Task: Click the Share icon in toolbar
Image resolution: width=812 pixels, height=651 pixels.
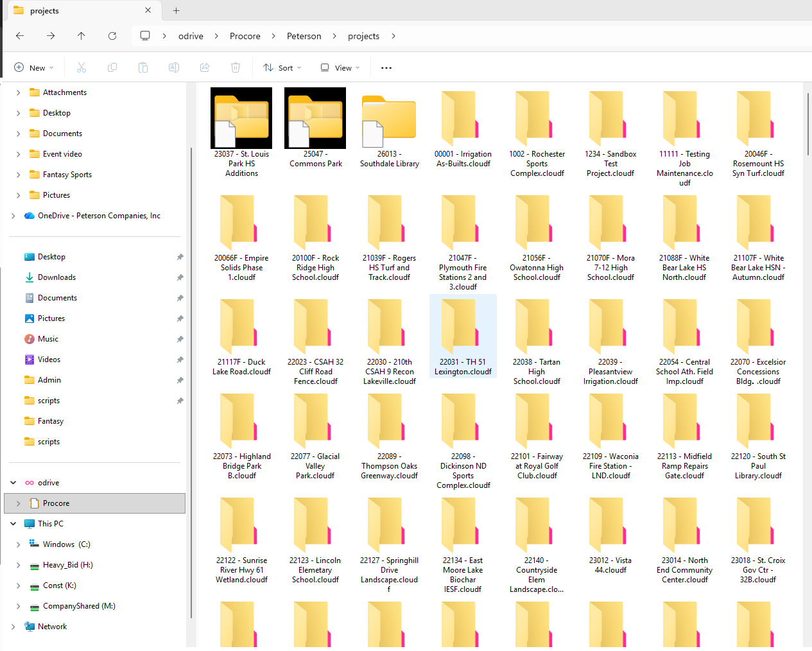Action: point(205,67)
